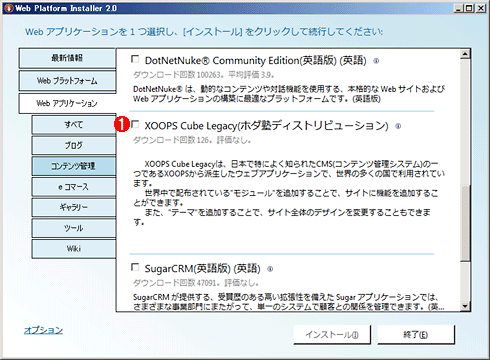Check the SugarCRM checkbox
Viewport: 490px width, 360px height.
tap(135, 267)
